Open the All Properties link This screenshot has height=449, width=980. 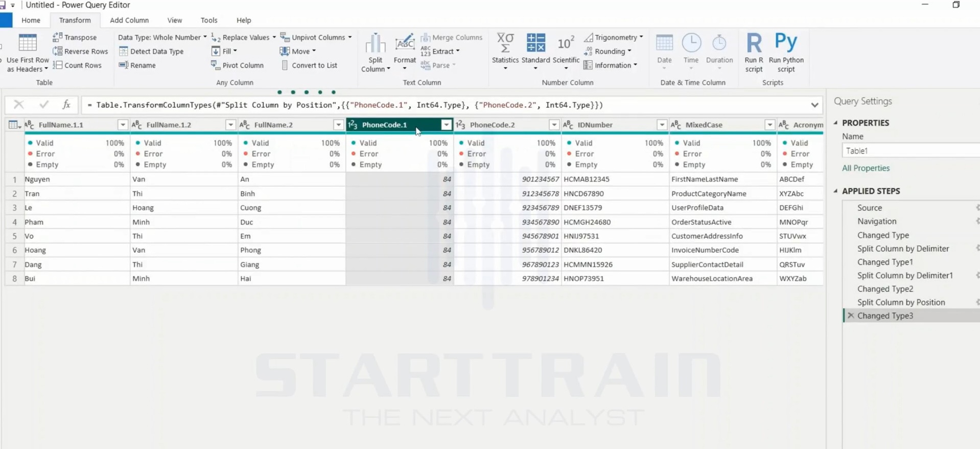(x=866, y=168)
